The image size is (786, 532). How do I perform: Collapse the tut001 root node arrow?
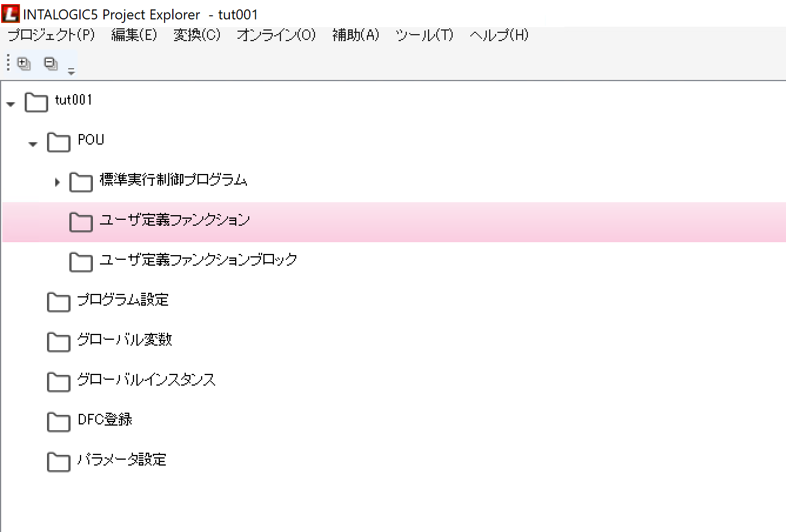pyautogui.click(x=11, y=104)
